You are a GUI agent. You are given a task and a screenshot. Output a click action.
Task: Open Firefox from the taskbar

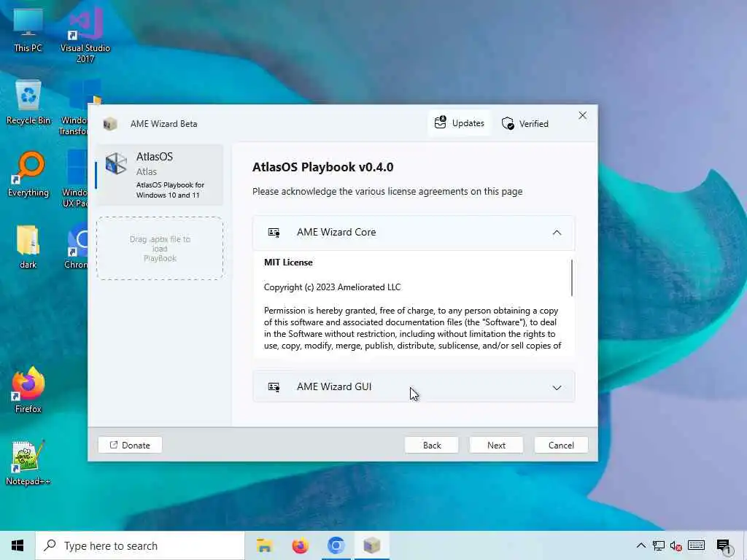[x=300, y=545]
